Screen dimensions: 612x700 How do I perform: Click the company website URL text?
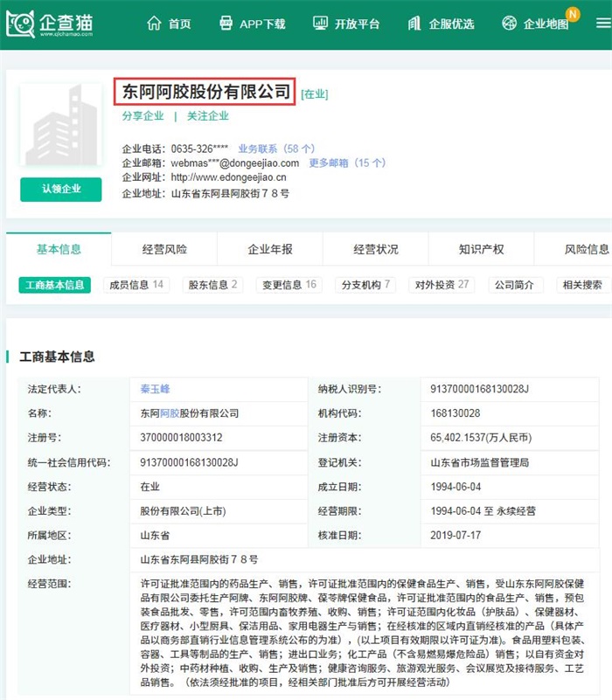[x=228, y=177]
